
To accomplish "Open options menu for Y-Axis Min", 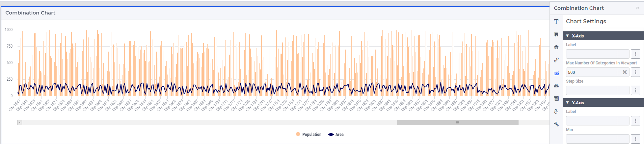I will (x=636, y=139).
